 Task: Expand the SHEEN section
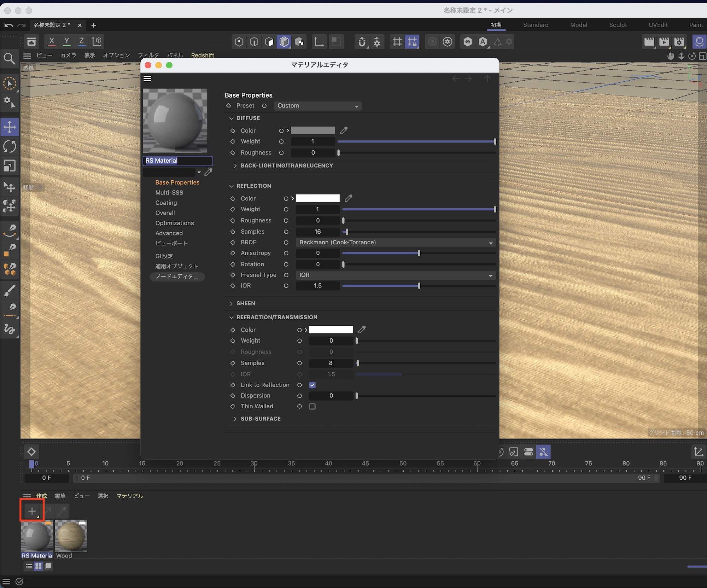pos(245,303)
